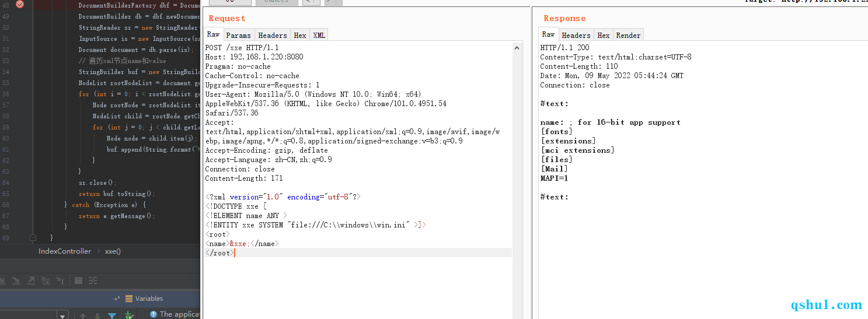Click IndexController in the breadcrumb bar
The height and width of the screenshot is (319, 868).
[65, 251]
